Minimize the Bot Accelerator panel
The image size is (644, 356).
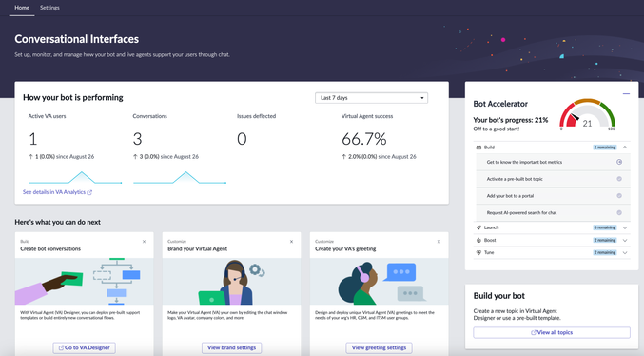coord(626,94)
